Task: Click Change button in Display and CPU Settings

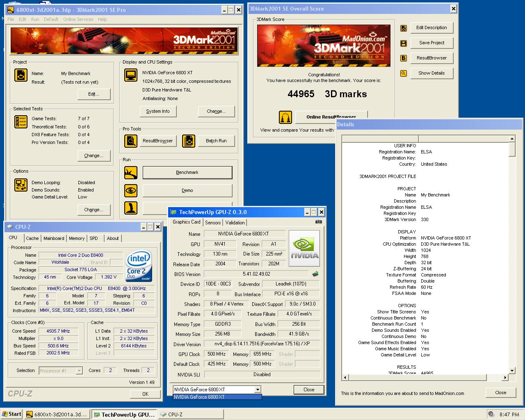Action: [x=217, y=112]
